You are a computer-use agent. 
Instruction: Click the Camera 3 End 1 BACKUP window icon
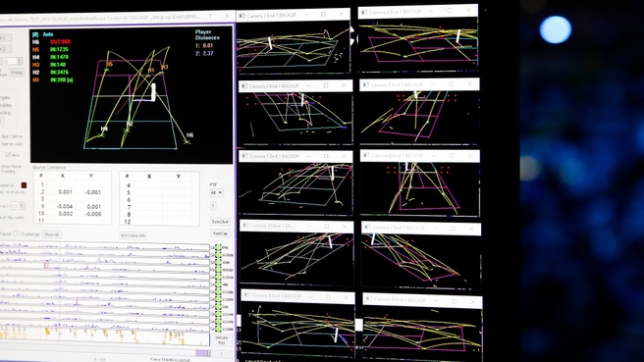(x=241, y=16)
